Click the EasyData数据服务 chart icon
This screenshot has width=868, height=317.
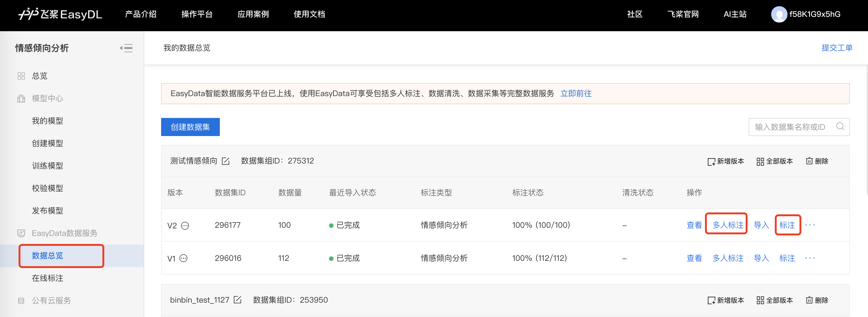point(21,233)
